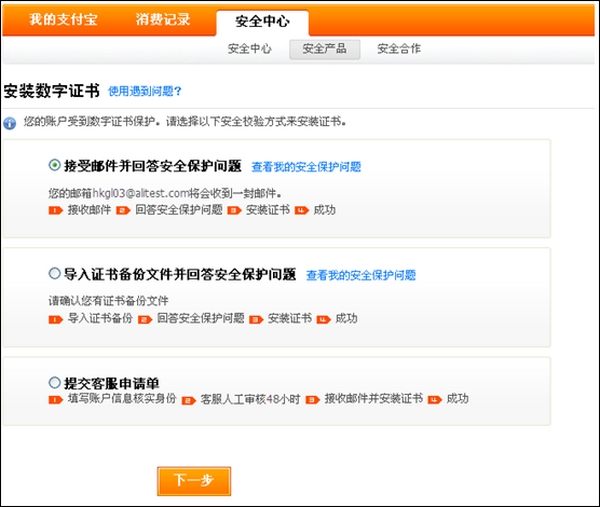Click step 4 icon before 成功 in import option
600x507 pixels.
[x=323, y=320]
